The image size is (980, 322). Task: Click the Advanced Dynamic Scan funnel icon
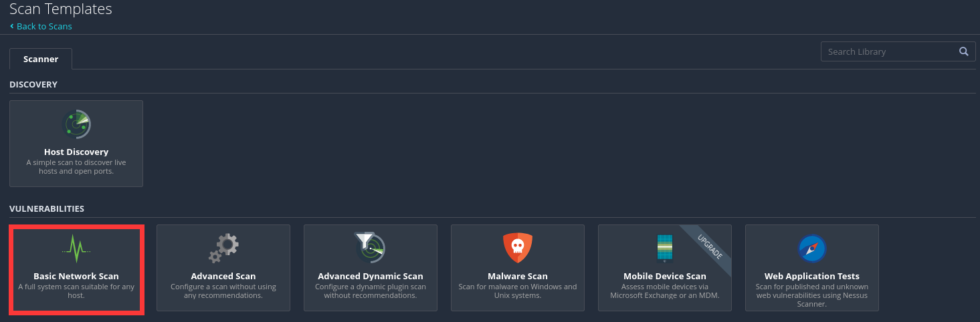point(369,248)
